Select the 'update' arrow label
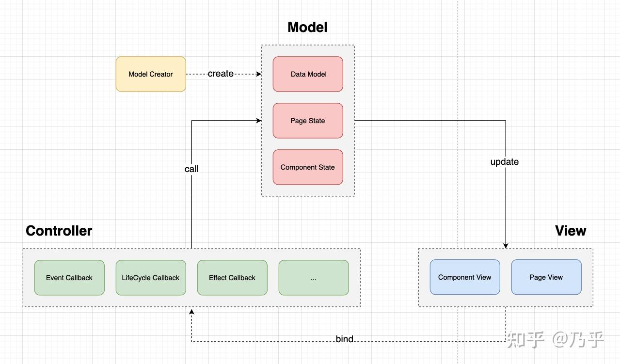 tap(505, 162)
